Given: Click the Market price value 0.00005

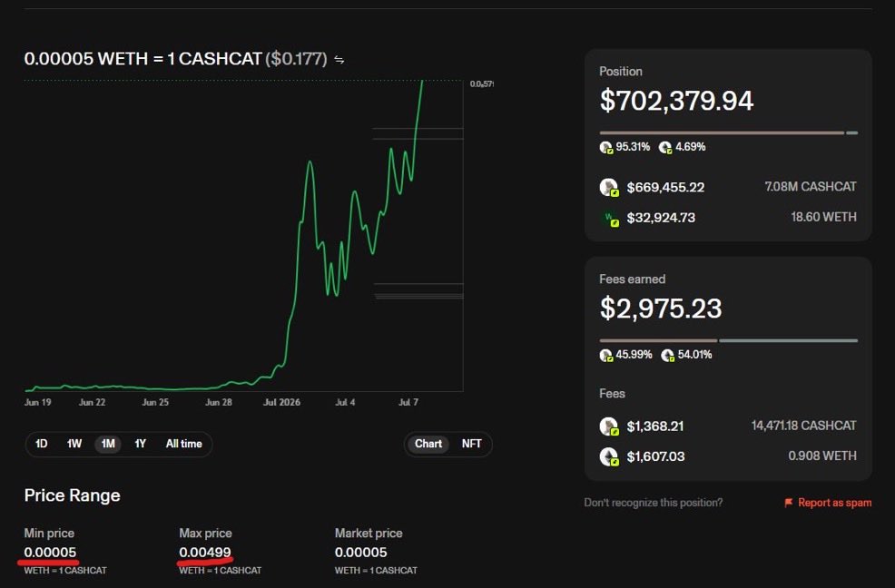Looking at the screenshot, I should tap(360, 552).
